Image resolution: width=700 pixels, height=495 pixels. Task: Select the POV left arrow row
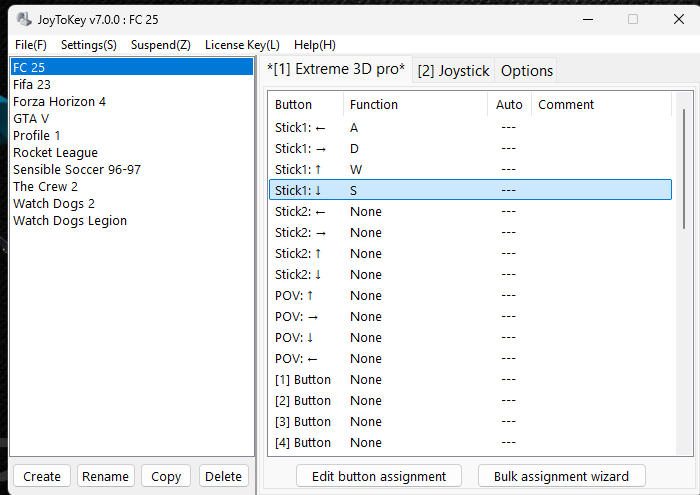[x=471, y=358]
